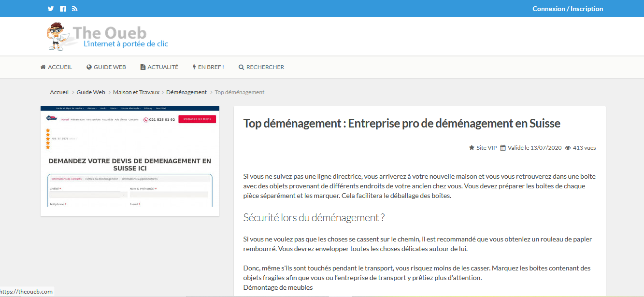
Task: Click the eye icon near 413 vues
Action: click(x=568, y=147)
